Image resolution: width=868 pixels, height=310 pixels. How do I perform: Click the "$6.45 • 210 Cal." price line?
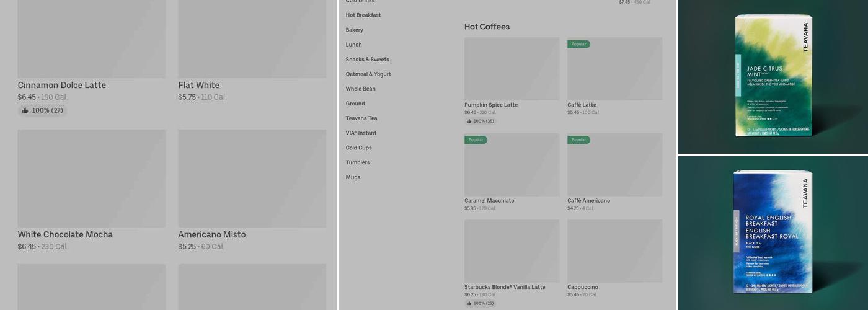(x=480, y=113)
